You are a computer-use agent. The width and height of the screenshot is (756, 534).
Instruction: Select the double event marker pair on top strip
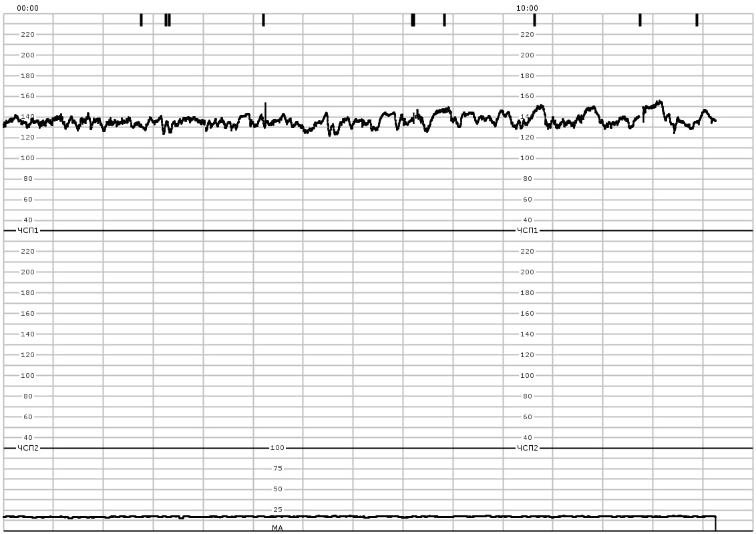(x=168, y=20)
